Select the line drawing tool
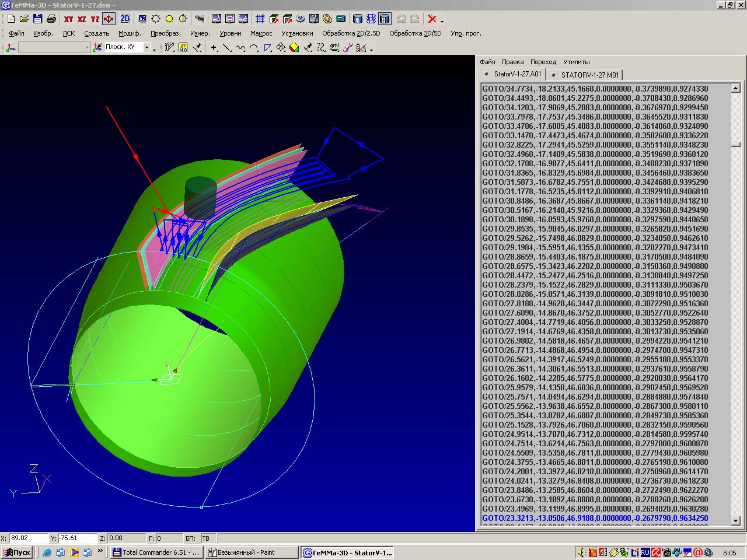The width and height of the screenshot is (747, 560). click(227, 48)
